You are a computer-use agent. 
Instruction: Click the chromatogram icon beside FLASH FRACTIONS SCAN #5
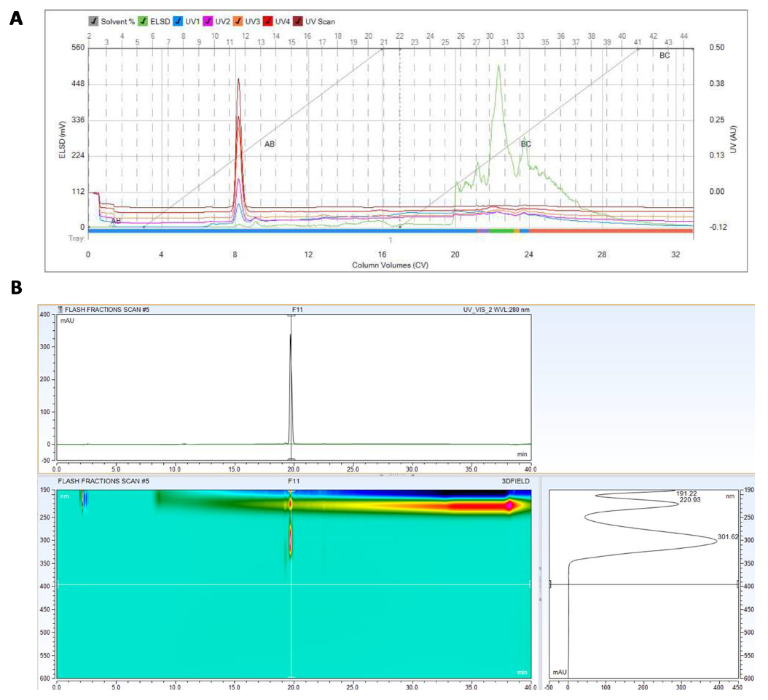point(60,310)
